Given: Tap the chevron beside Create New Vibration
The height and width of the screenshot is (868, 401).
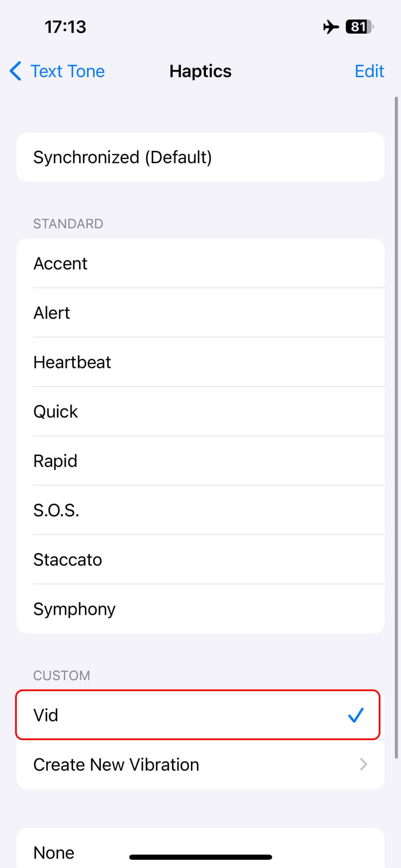Looking at the screenshot, I should coord(363,764).
